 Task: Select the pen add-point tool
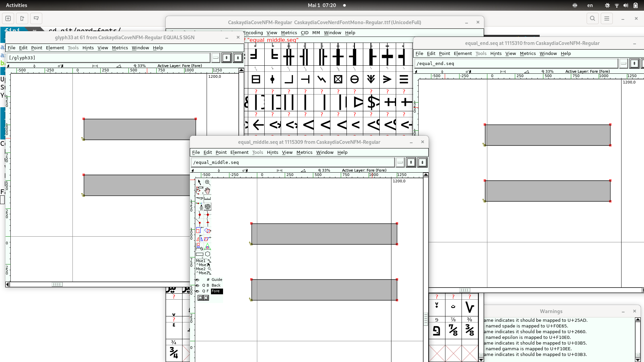(x=201, y=207)
